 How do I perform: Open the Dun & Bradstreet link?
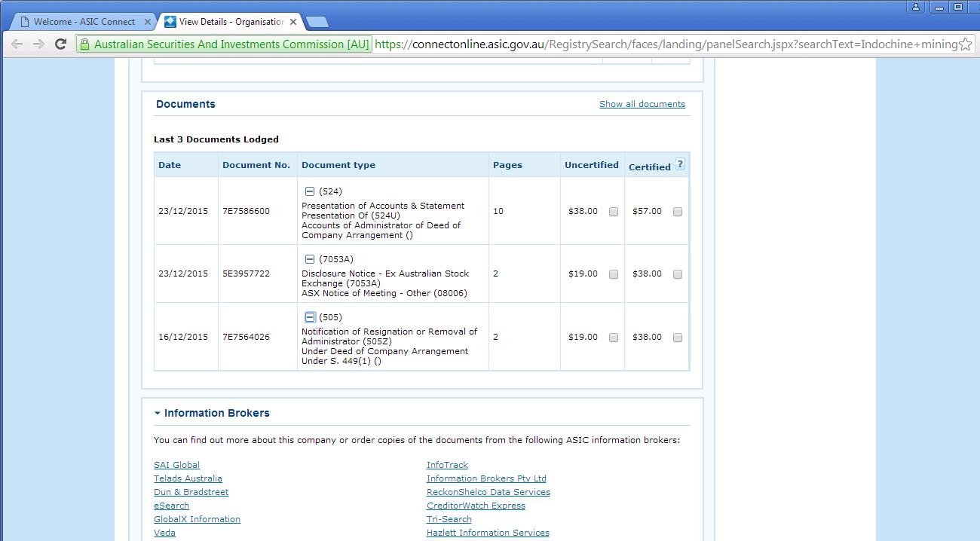pyautogui.click(x=191, y=492)
